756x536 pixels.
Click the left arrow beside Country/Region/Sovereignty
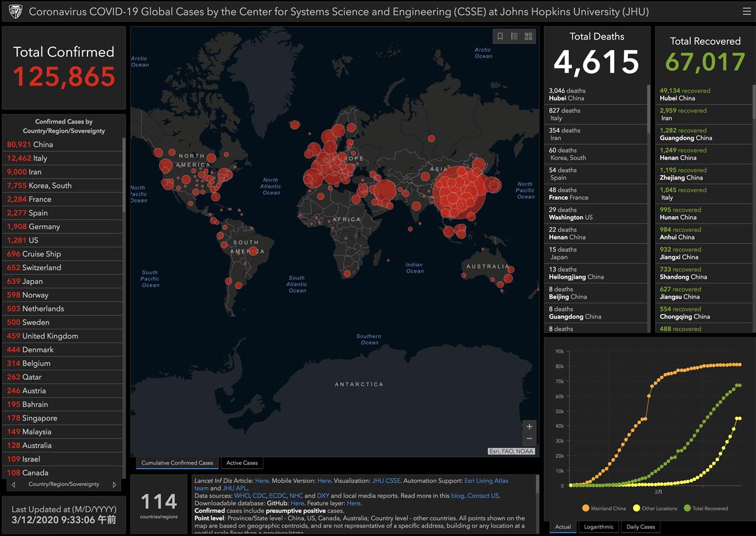(x=14, y=485)
